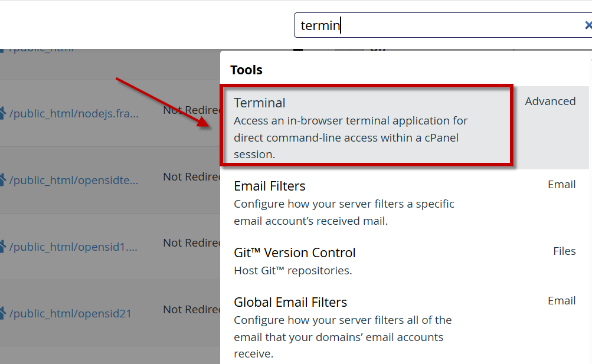The width and height of the screenshot is (592, 364).
Task: Focus the search box containing "termin"
Action: [x=437, y=25]
